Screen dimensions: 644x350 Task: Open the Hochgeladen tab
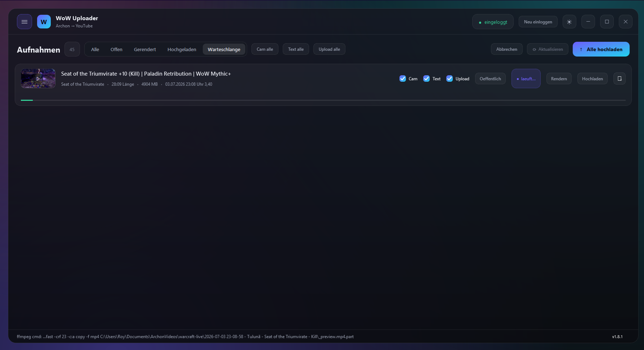(x=182, y=49)
